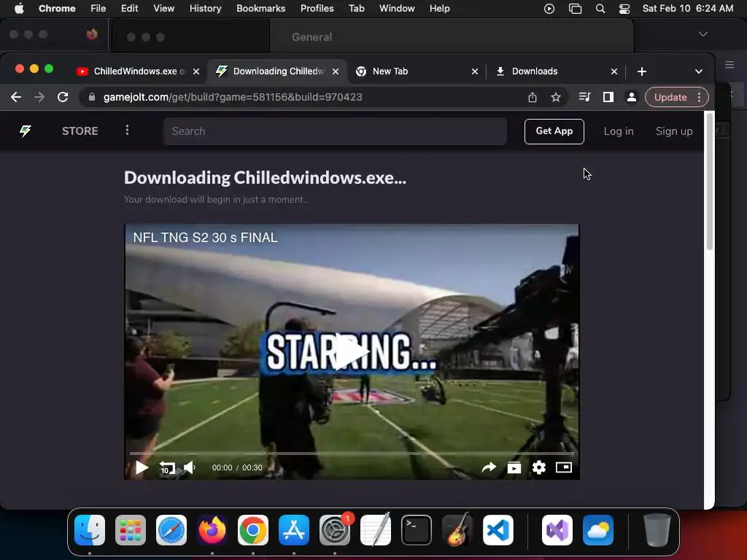747x560 pixels.
Task: Open Finder from the dock
Action: (x=90, y=530)
